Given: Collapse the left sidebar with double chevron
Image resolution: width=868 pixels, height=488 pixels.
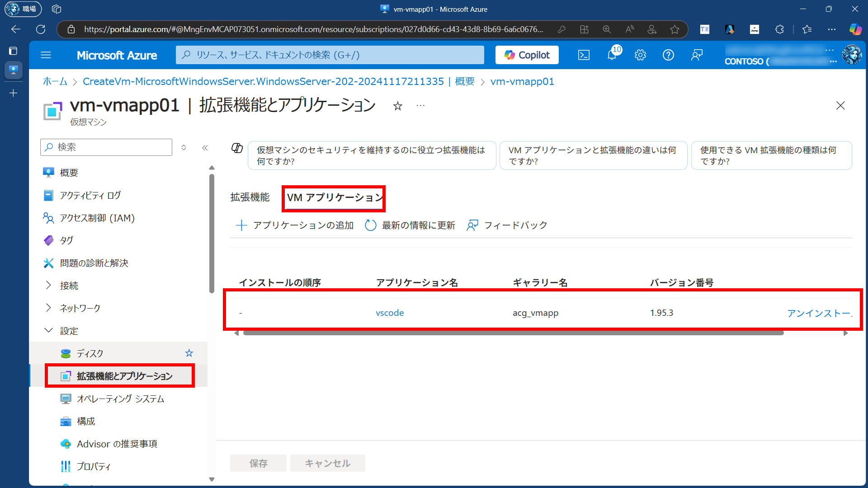Looking at the screenshot, I should (x=205, y=148).
